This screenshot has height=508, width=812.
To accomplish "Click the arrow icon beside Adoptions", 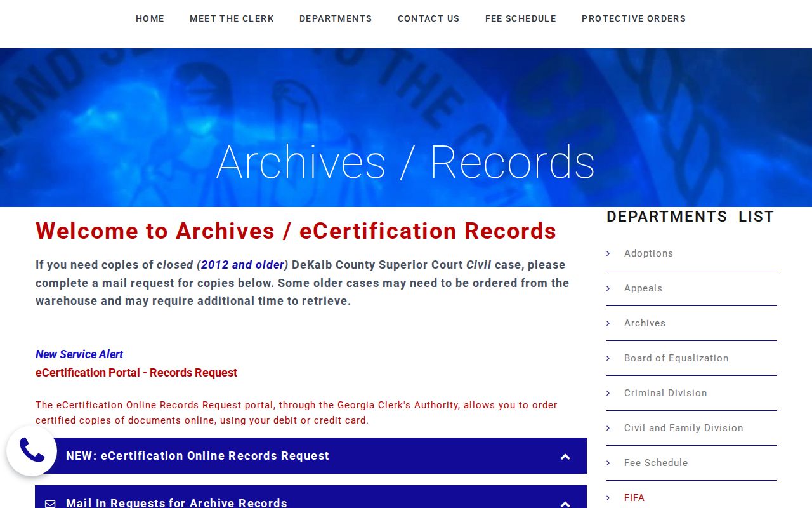I will coord(608,253).
